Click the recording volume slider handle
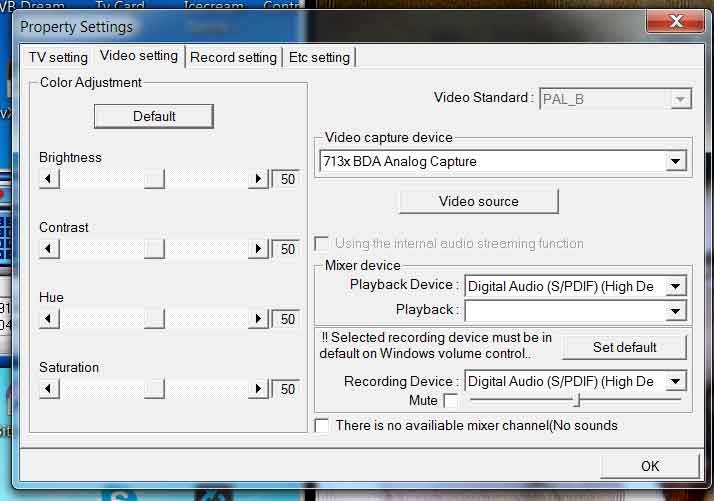This screenshot has width=714, height=501. [576, 400]
